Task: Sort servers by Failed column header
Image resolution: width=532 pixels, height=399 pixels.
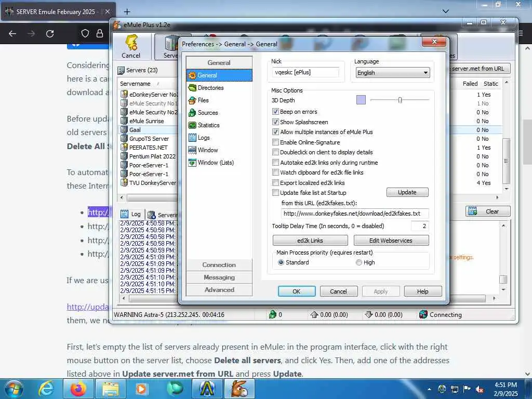Action: (470, 84)
